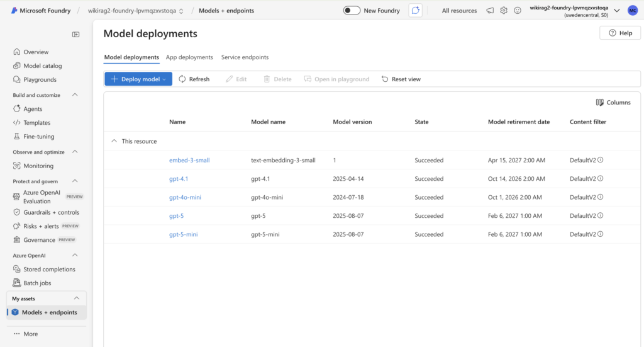Open the gpt-4.1 deployment link

click(x=179, y=178)
